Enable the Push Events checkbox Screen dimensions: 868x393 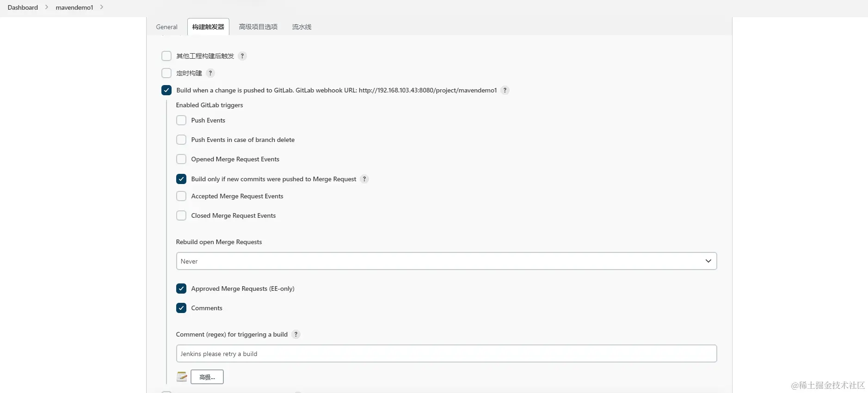[181, 120]
